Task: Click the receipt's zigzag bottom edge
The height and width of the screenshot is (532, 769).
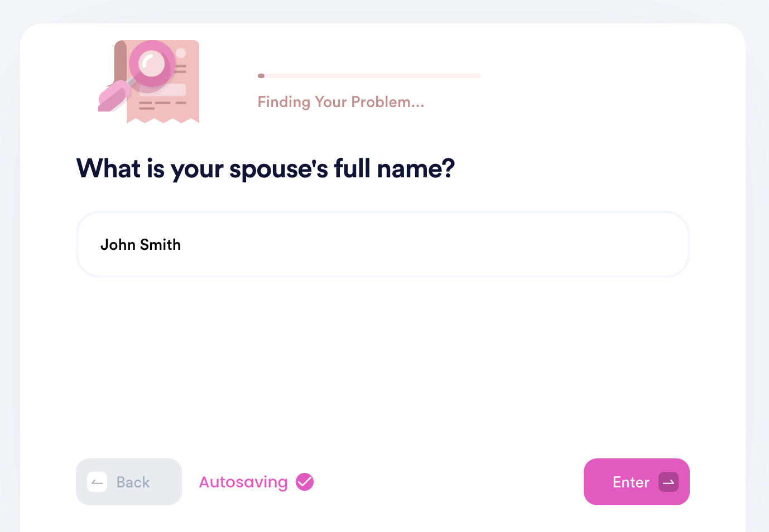Action: click(163, 119)
